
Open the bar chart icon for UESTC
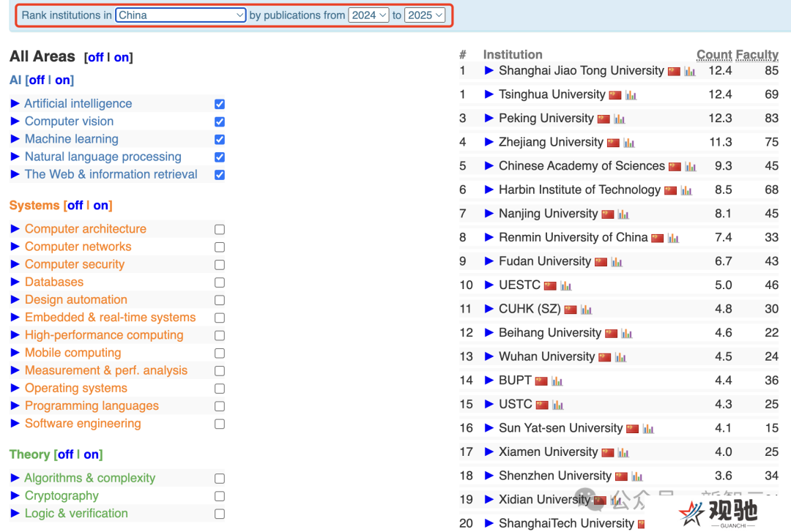pyautogui.click(x=565, y=286)
